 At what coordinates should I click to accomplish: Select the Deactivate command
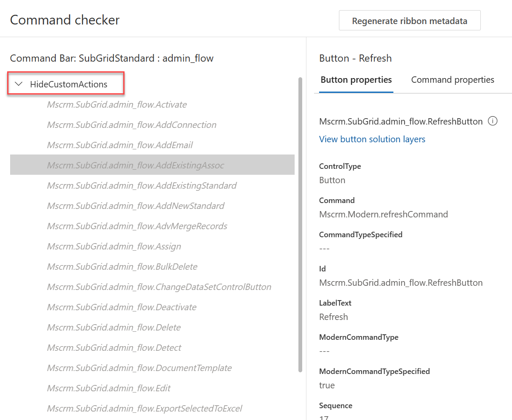tap(122, 307)
